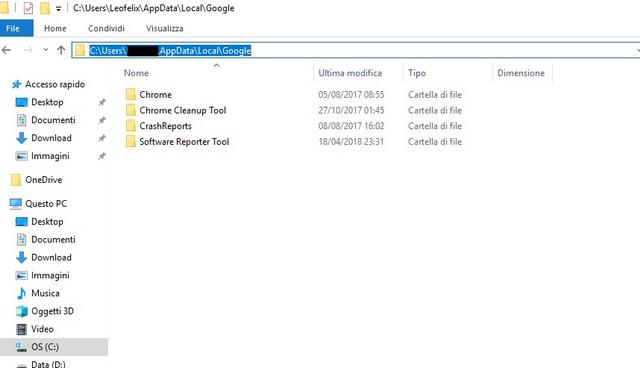Image resolution: width=640 pixels, height=368 pixels.
Task: Click the date 27/10/2017 01:45
Action: click(x=351, y=111)
